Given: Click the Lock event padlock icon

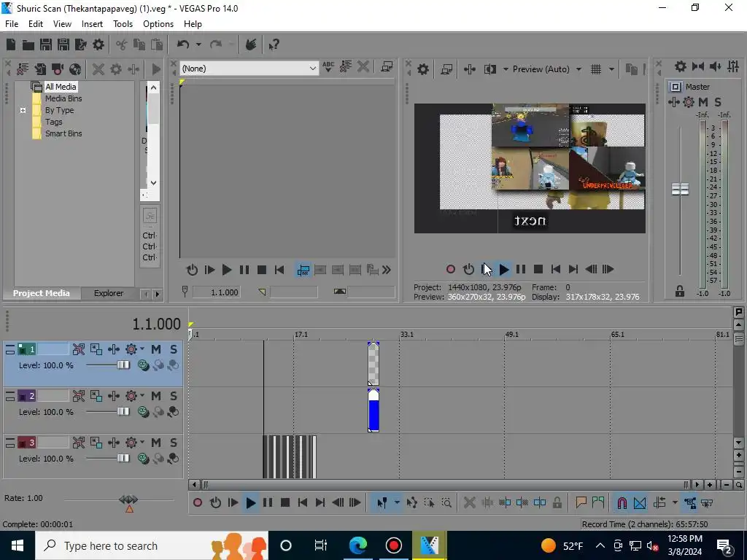Looking at the screenshot, I should pos(557,503).
